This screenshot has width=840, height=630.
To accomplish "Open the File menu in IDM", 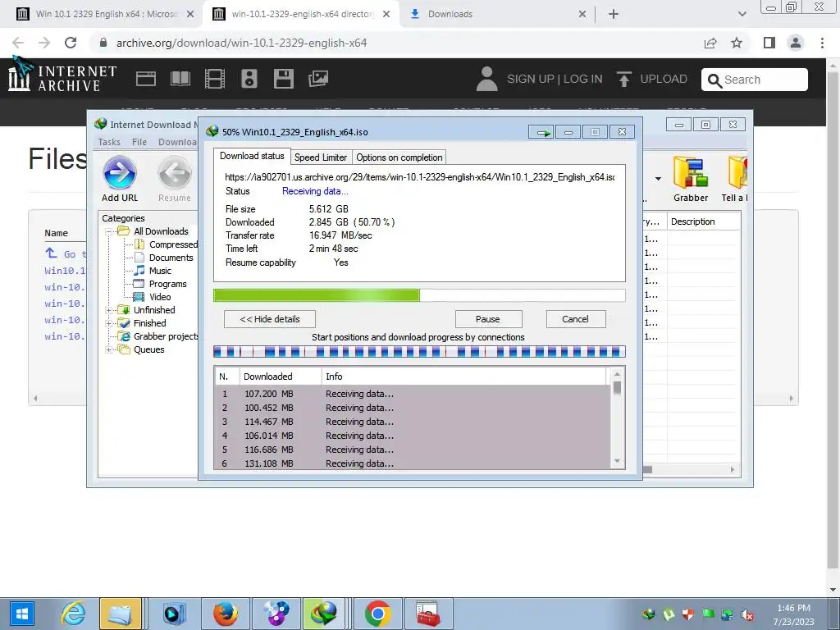I will pos(139,142).
